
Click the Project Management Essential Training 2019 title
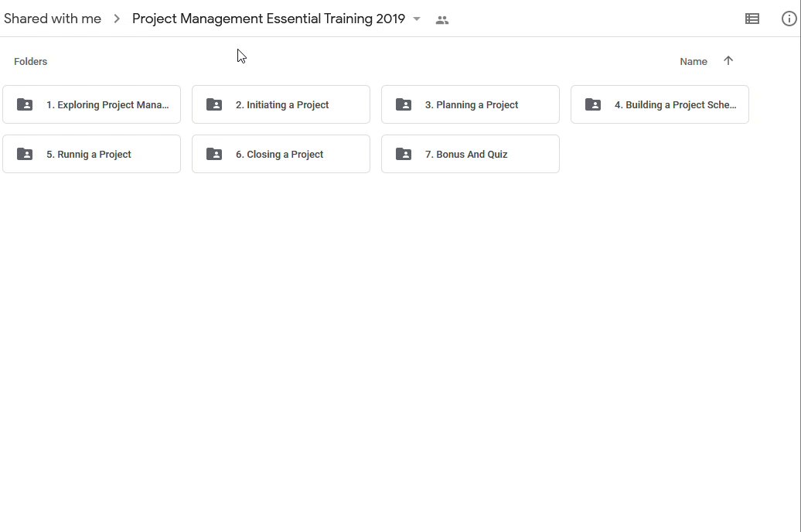coord(268,19)
